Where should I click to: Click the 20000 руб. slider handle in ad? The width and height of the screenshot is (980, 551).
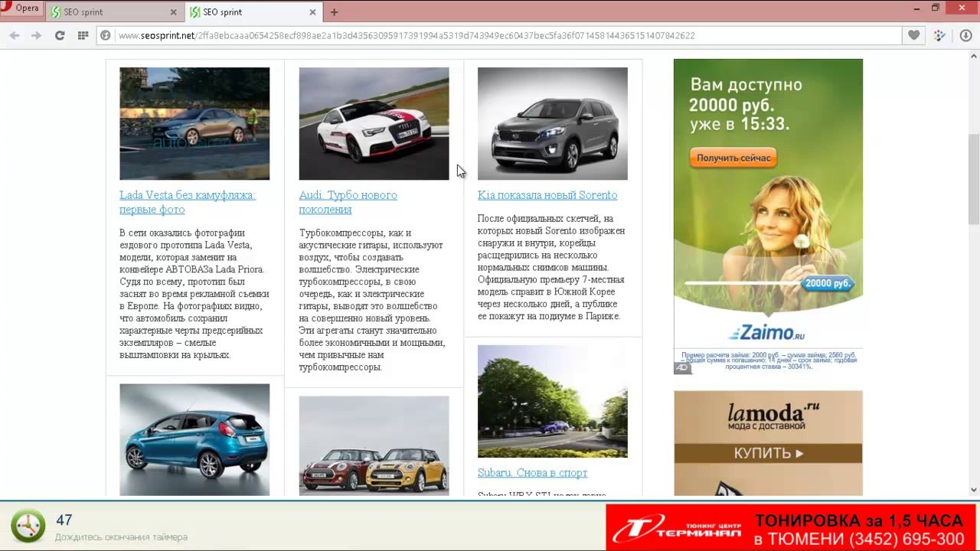coord(828,283)
